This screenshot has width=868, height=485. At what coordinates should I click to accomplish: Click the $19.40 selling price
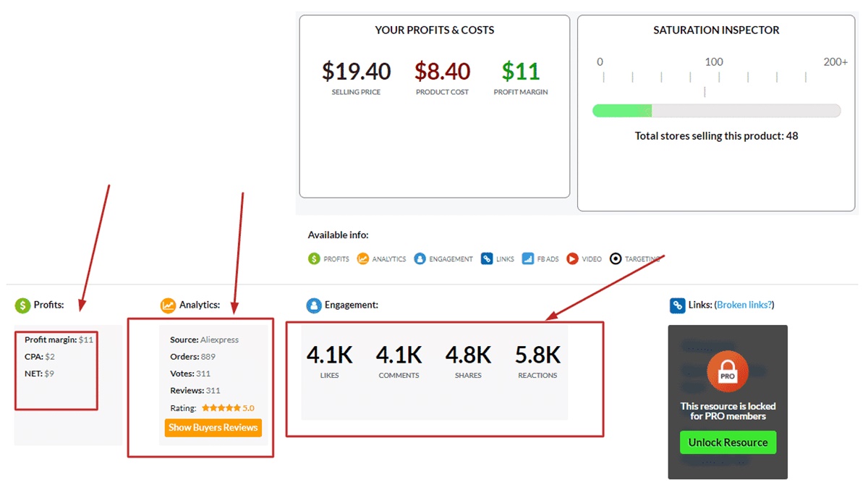coord(356,72)
